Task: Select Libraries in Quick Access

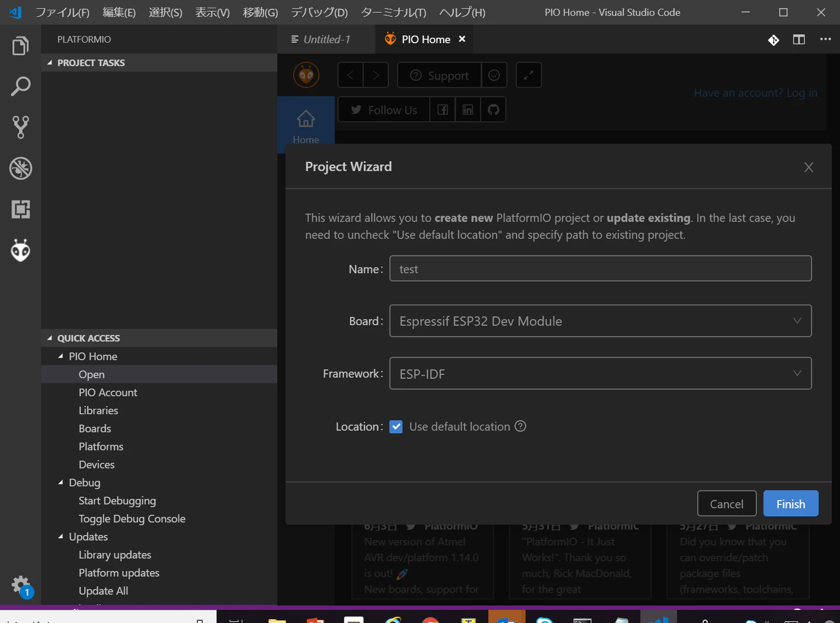Action: point(98,410)
